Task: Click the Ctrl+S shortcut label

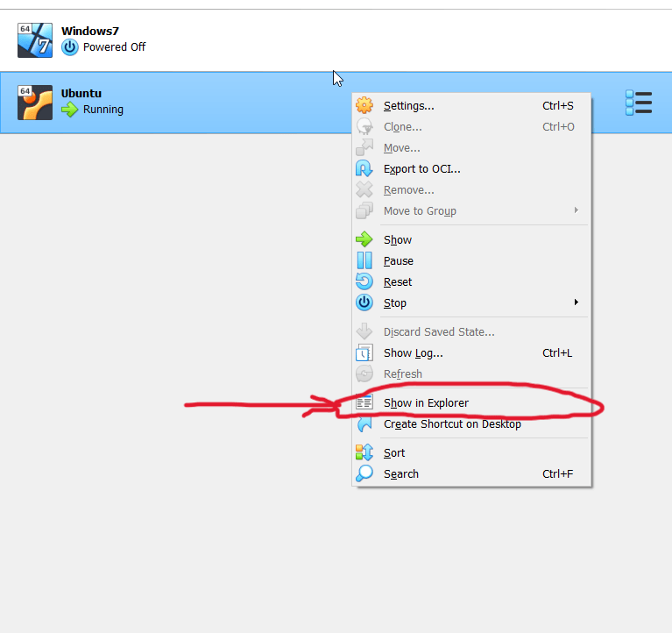Action: pos(557,105)
